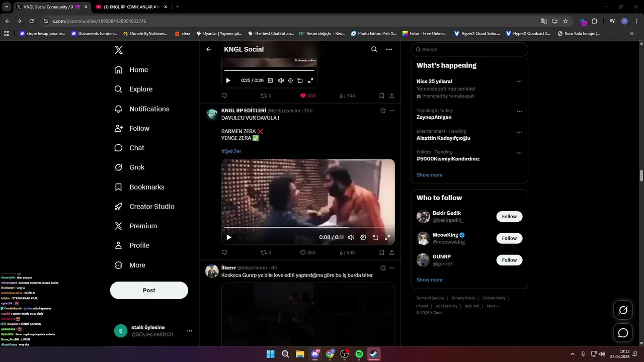Open more options on İlkerrr's post

pyautogui.click(x=392, y=268)
